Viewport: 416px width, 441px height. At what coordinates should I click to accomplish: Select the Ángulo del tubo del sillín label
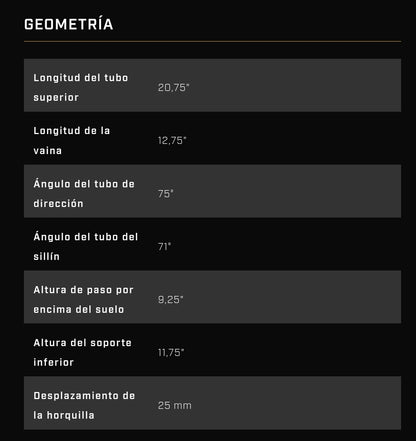(x=86, y=246)
